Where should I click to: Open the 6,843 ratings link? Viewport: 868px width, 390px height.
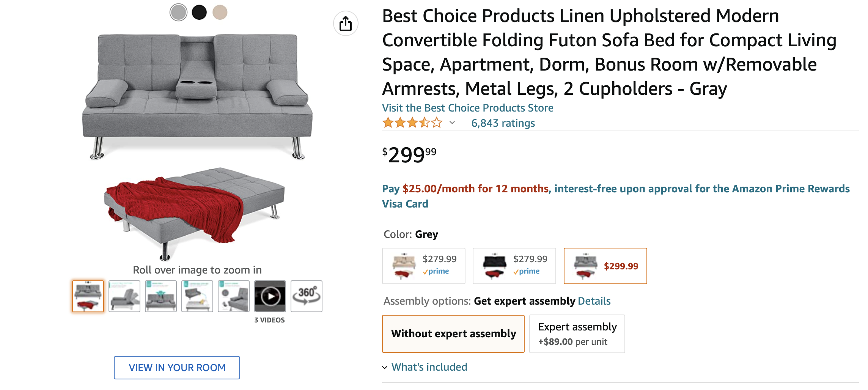point(503,123)
